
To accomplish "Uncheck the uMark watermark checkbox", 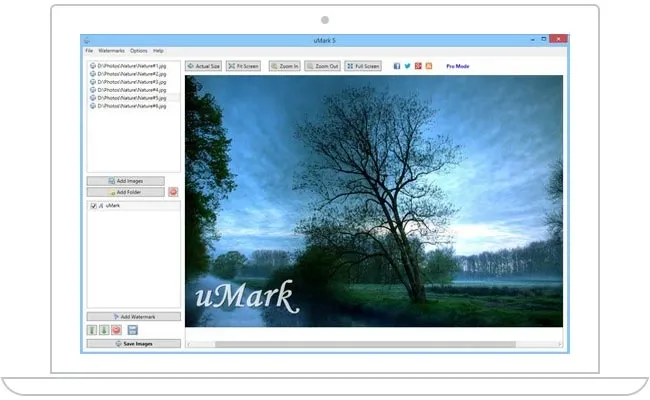I will point(93,206).
